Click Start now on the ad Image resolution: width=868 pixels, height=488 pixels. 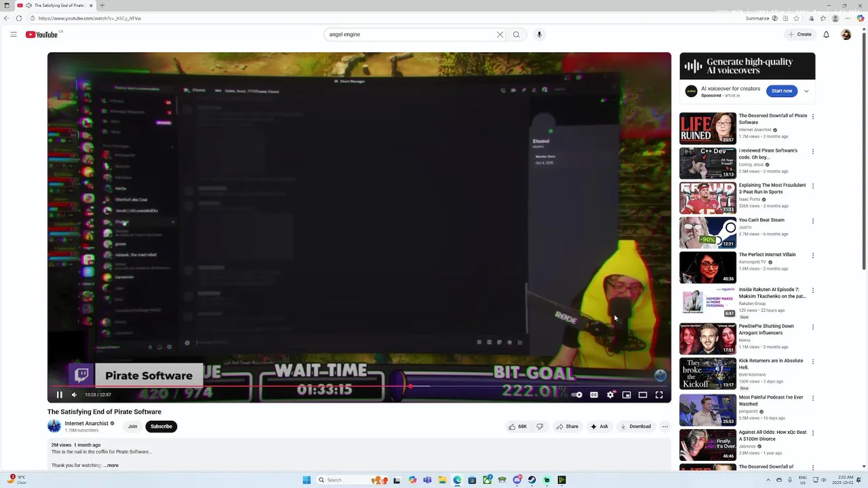[781, 91]
